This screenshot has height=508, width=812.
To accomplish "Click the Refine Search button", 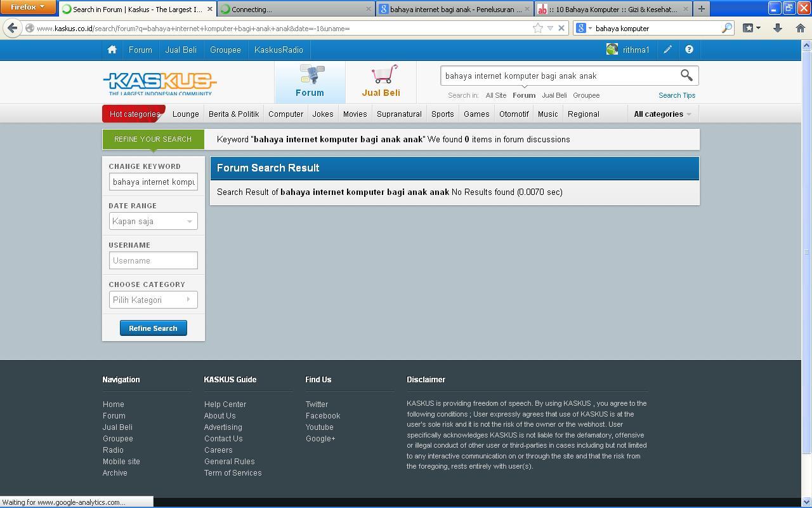I will coord(153,328).
